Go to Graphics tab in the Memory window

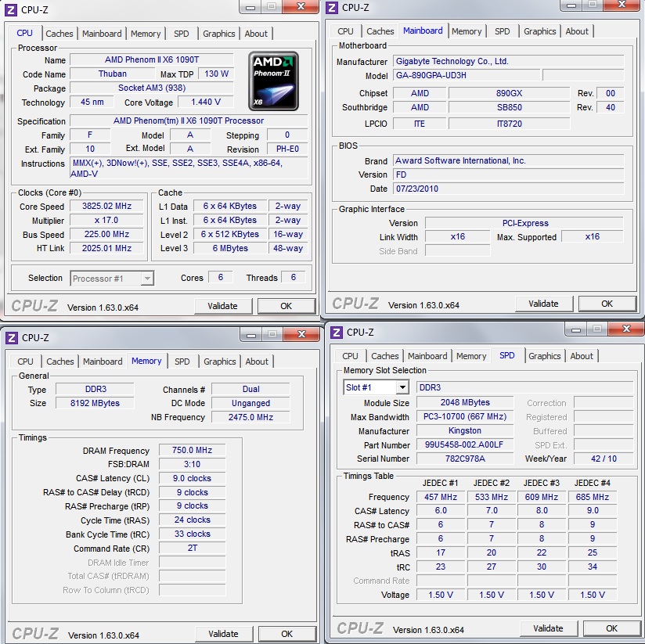pos(220,362)
